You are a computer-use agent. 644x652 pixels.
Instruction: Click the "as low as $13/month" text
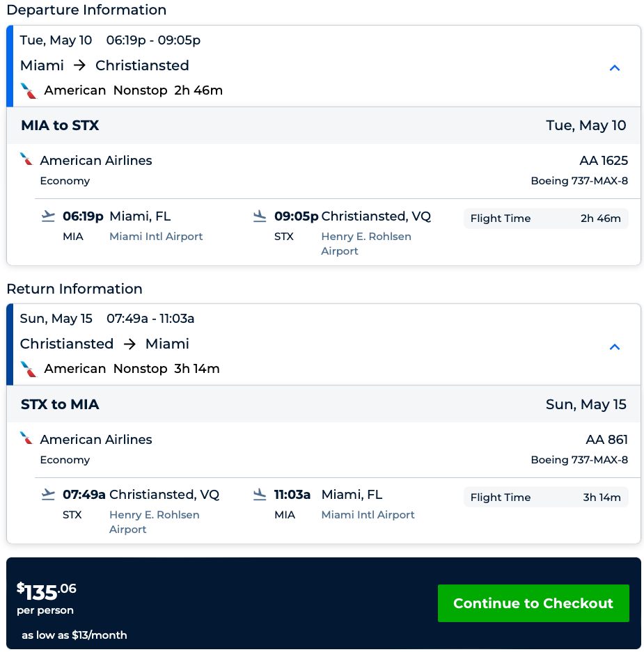click(x=74, y=635)
